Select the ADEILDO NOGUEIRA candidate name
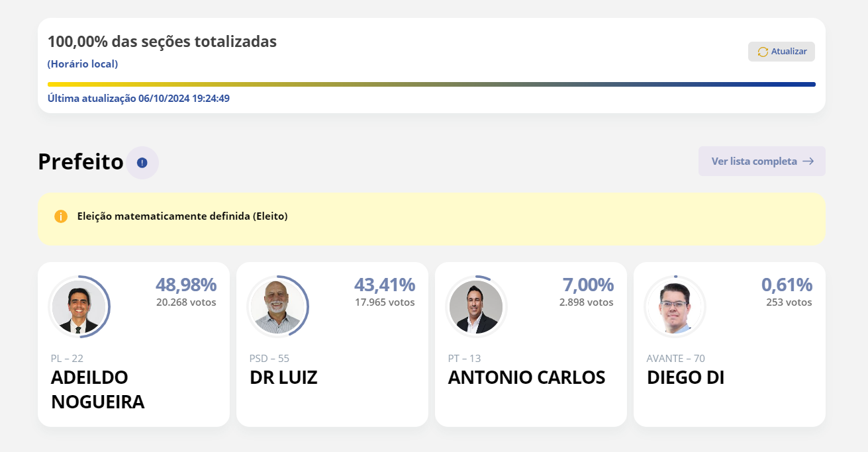This screenshot has height=452, width=868. [97, 389]
